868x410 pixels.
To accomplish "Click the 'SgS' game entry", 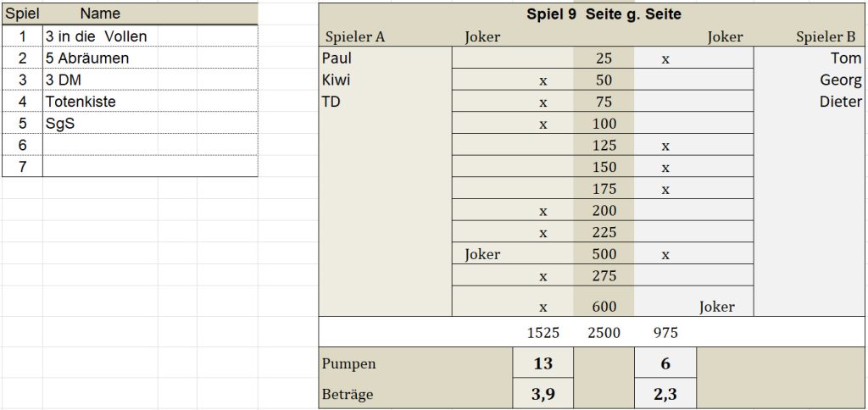I will [x=150, y=123].
